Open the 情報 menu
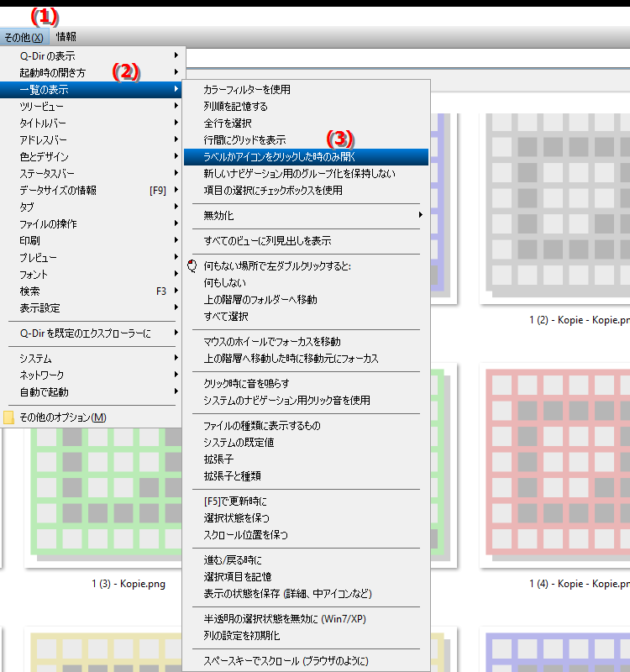This screenshot has width=630, height=672. point(66,37)
